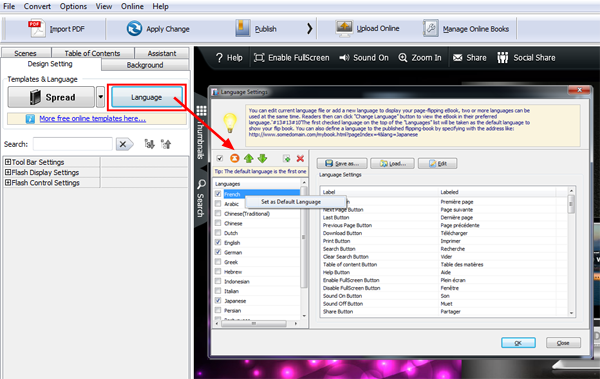Click the Edit button in Language Settings

point(437,163)
